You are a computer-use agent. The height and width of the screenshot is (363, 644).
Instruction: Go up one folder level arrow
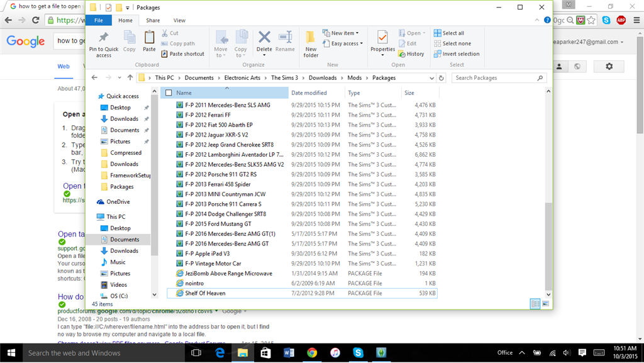pyautogui.click(x=130, y=77)
